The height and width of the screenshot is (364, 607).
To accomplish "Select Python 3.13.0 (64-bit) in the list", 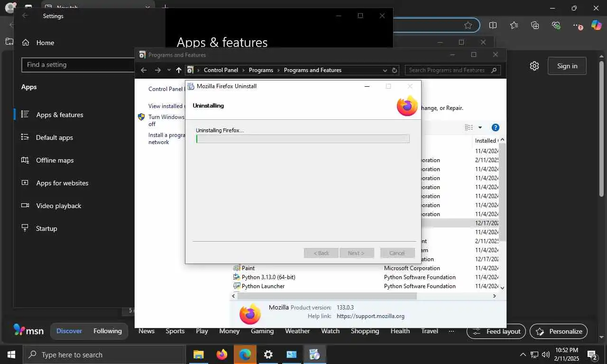I will coord(268,277).
